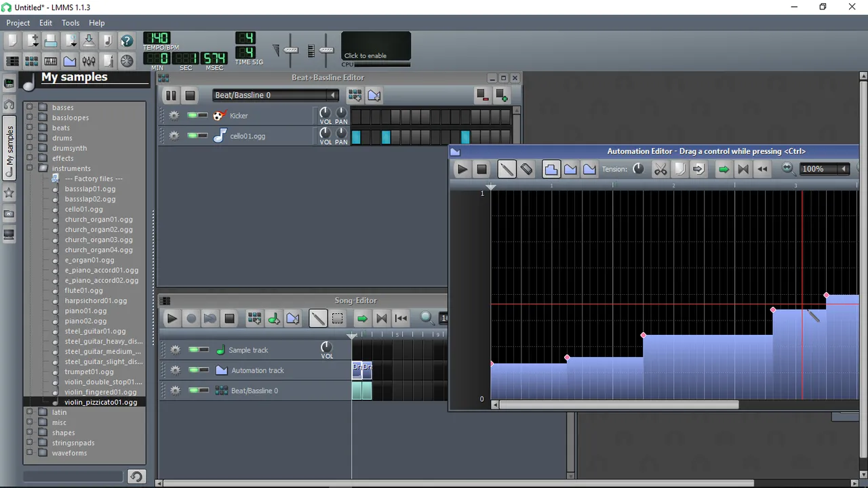Screen dimensions: 868x488
Task: Toggle auto-scrolling in Automation Editor
Action: click(x=724, y=169)
